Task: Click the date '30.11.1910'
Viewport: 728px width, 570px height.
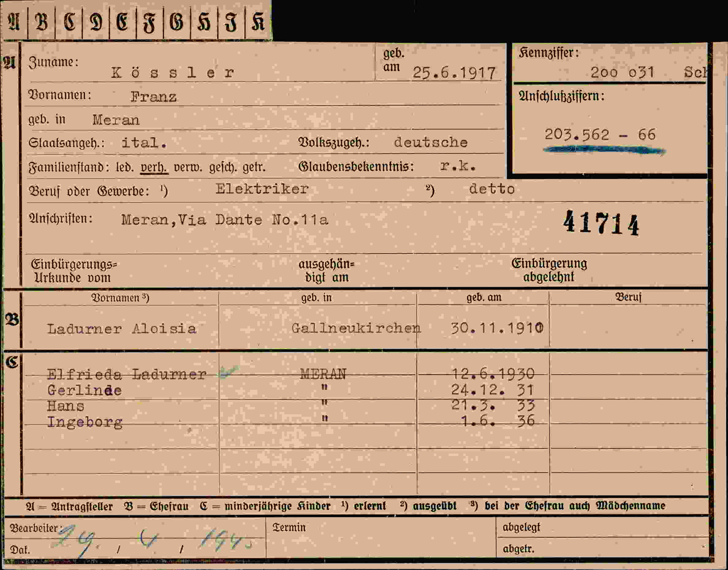Action: (x=497, y=329)
